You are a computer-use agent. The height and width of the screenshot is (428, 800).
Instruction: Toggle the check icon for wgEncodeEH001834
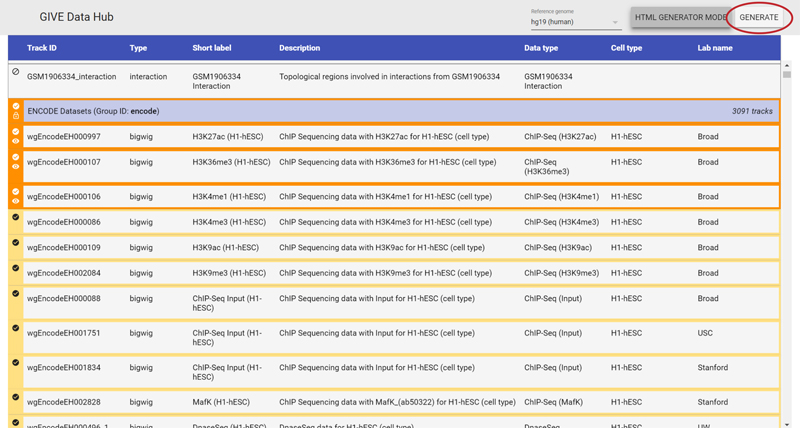[16, 362]
